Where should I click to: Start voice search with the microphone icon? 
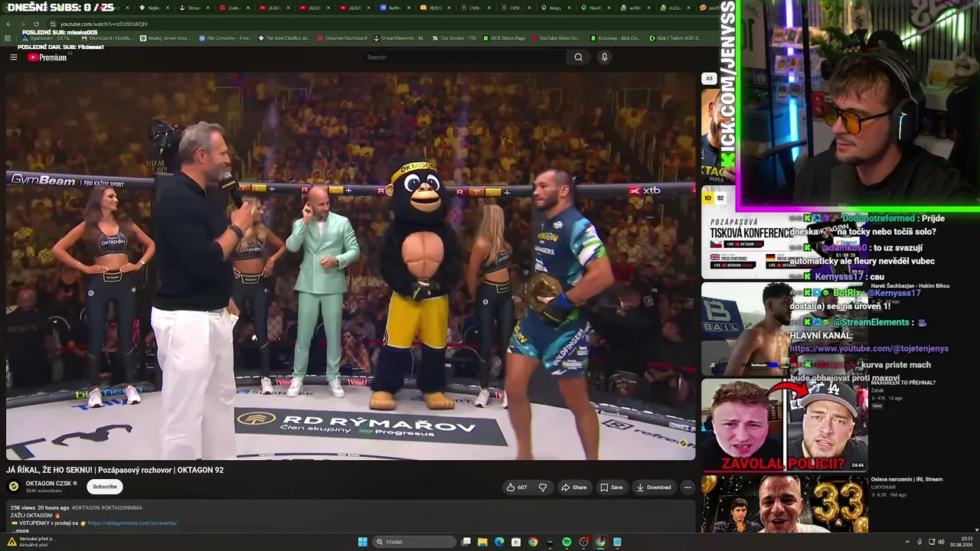[x=604, y=57]
